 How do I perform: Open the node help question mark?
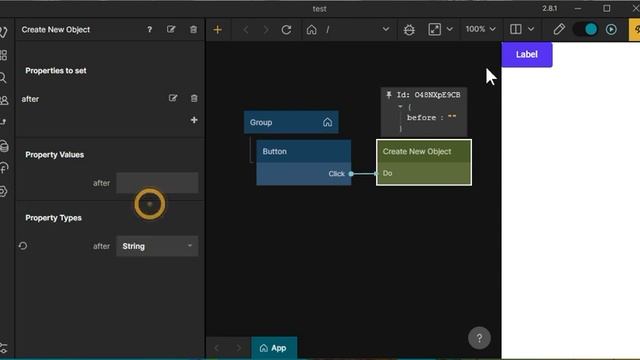[149, 29]
